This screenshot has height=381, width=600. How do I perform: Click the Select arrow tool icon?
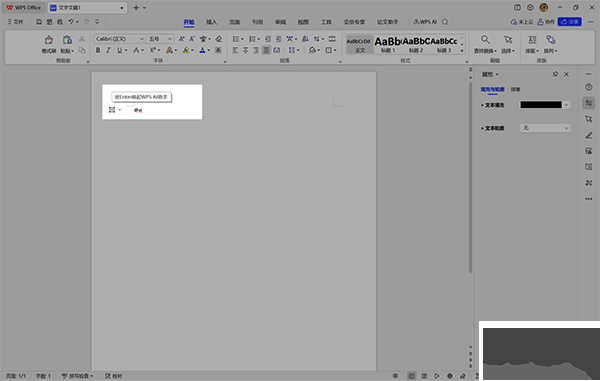pyautogui.click(x=508, y=39)
